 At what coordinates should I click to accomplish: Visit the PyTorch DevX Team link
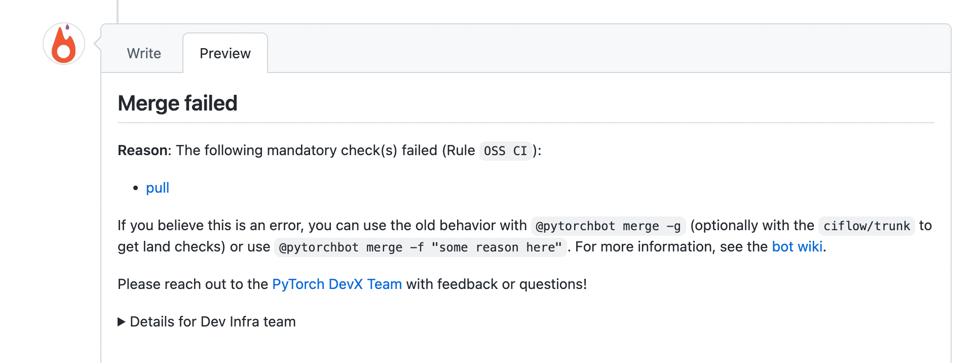point(337,284)
